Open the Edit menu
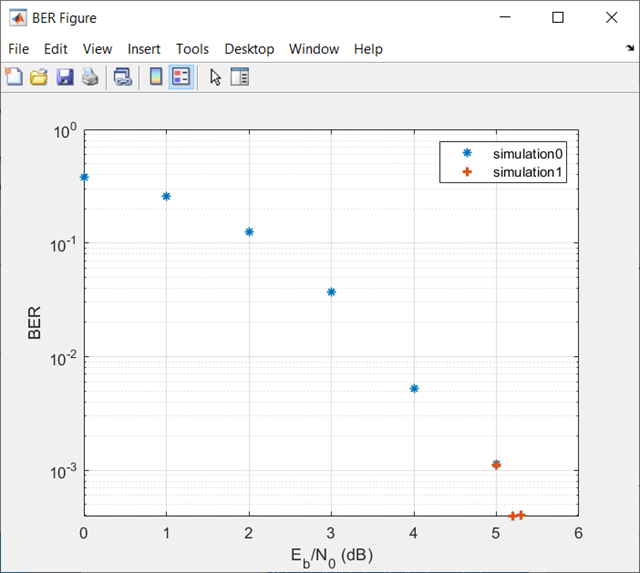The image size is (640, 573). coord(56,49)
